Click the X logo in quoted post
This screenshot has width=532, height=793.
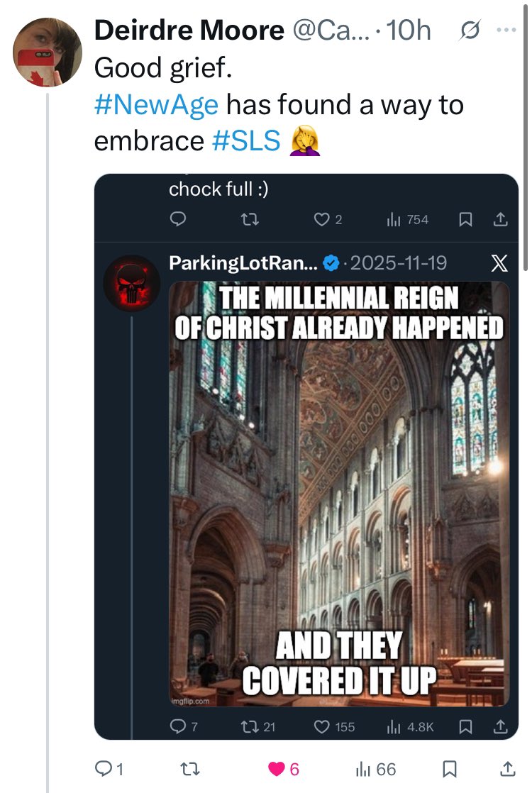coord(499,263)
